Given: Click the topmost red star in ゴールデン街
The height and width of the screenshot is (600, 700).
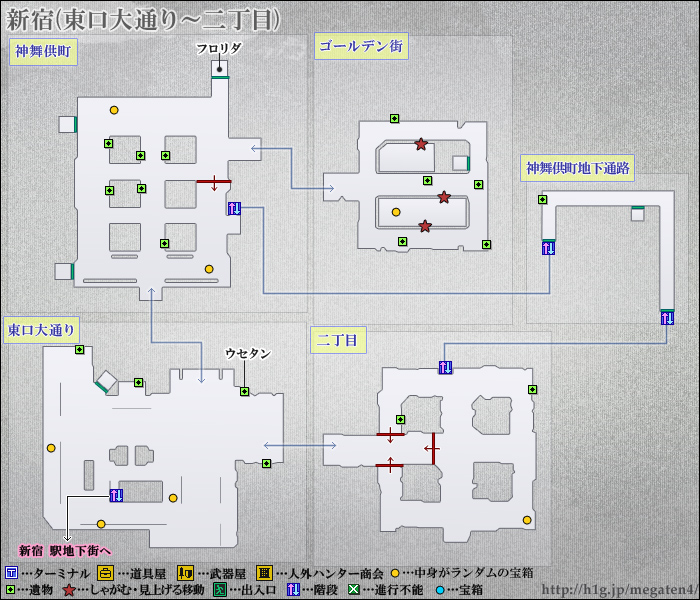Looking at the screenshot, I should tap(421, 144).
